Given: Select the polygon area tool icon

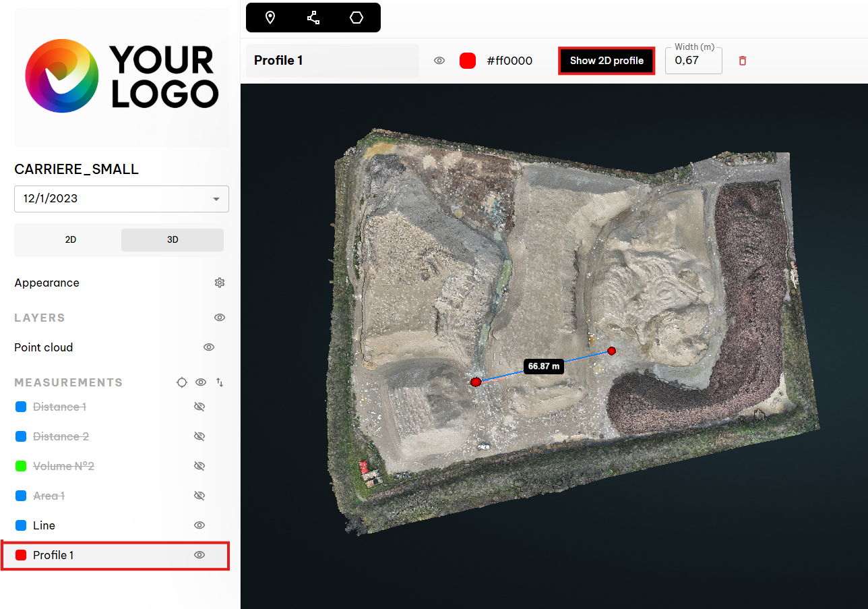Looking at the screenshot, I should coord(356,18).
